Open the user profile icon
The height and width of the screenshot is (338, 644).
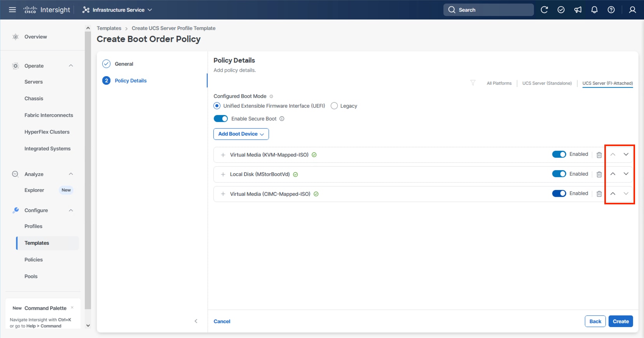tap(632, 10)
